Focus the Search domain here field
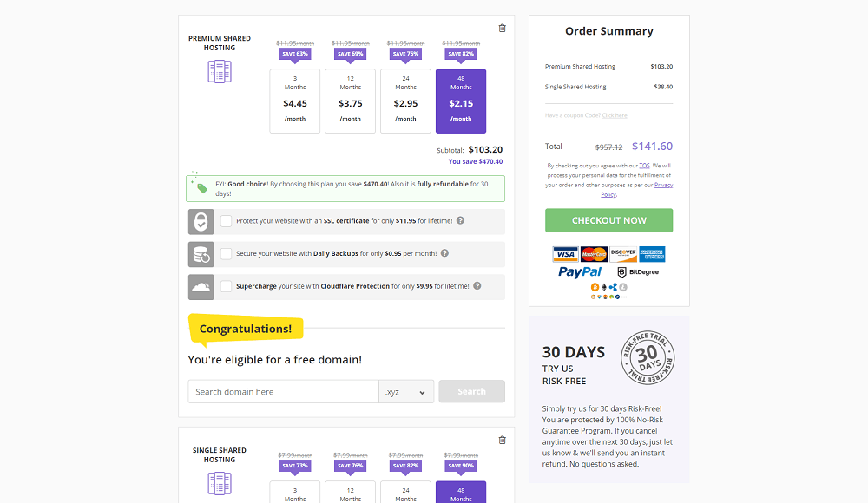Viewport: 868px width, 503px height. click(x=284, y=392)
